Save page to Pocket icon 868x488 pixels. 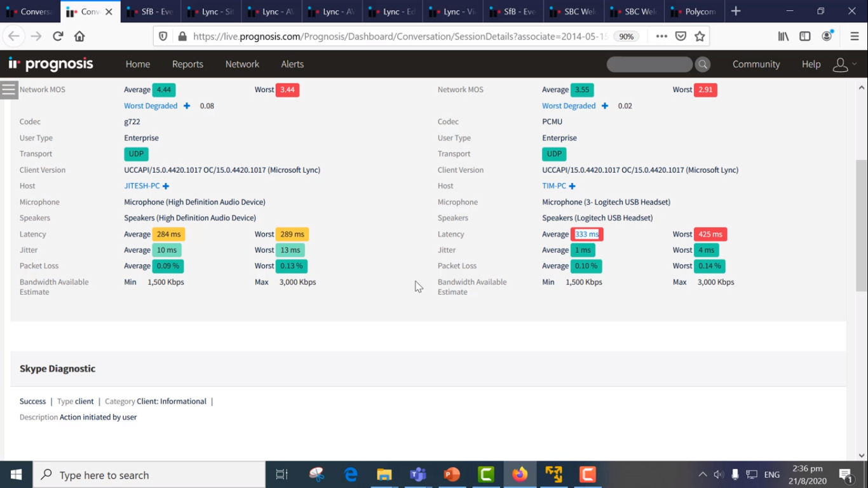[681, 36]
